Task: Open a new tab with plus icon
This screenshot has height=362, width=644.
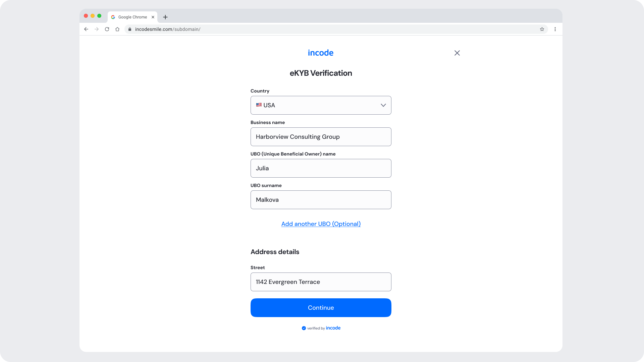Action: pos(165,17)
